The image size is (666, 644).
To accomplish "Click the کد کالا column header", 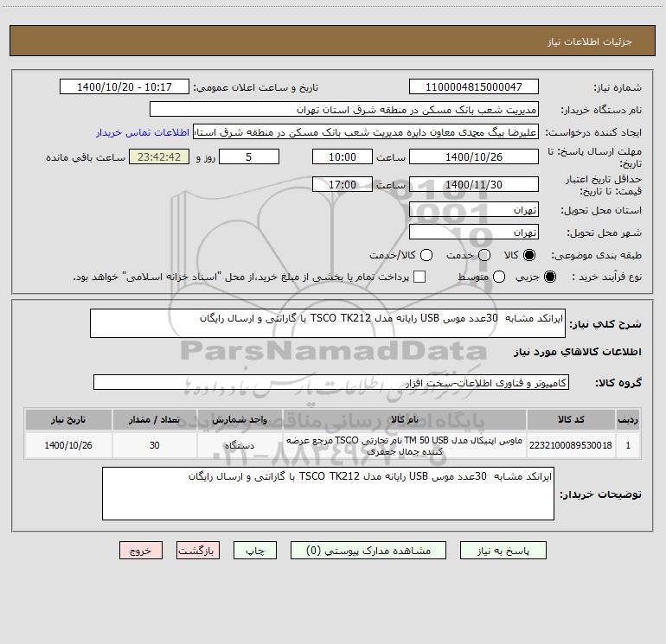I will point(571,420).
